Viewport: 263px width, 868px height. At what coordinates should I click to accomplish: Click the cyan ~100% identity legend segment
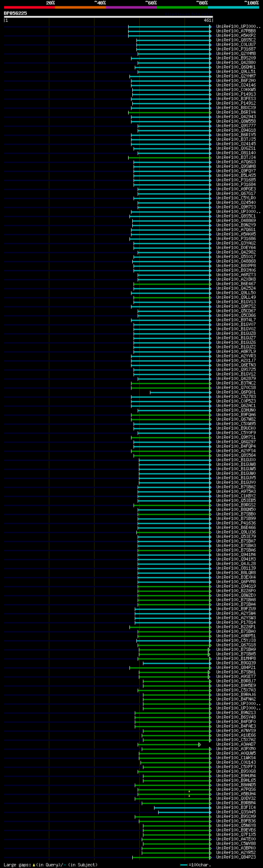point(233,7)
